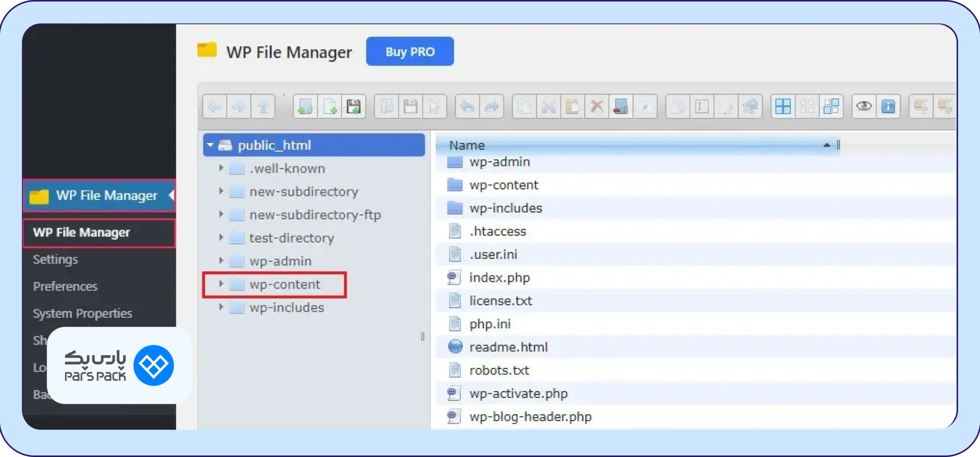This screenshot has width=980, height=457.
Task: Click the folder icon with red minus
Action: coord(621,106)
